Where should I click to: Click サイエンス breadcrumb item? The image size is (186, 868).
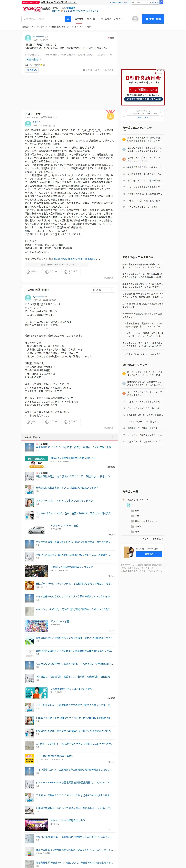click(79, 27)
